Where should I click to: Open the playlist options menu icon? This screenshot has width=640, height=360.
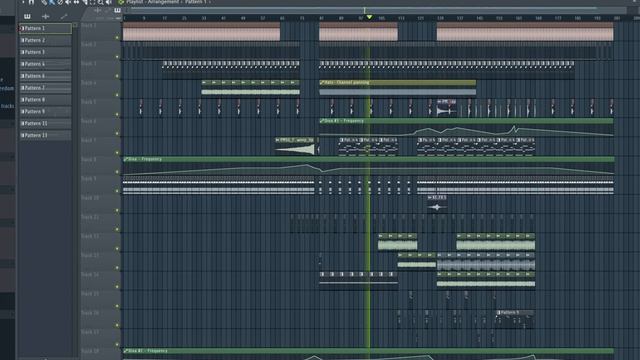click(x=23, y=2)
